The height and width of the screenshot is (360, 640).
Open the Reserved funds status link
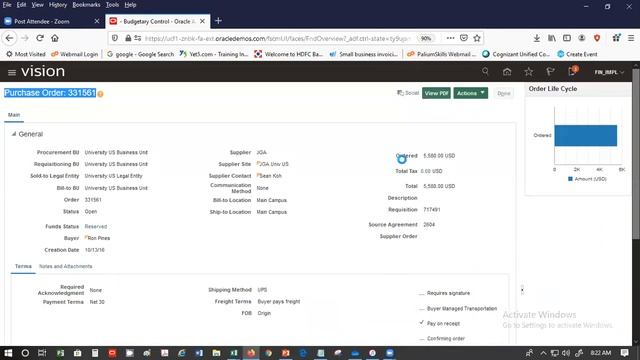pyautogui.click(x=96, y=226)
